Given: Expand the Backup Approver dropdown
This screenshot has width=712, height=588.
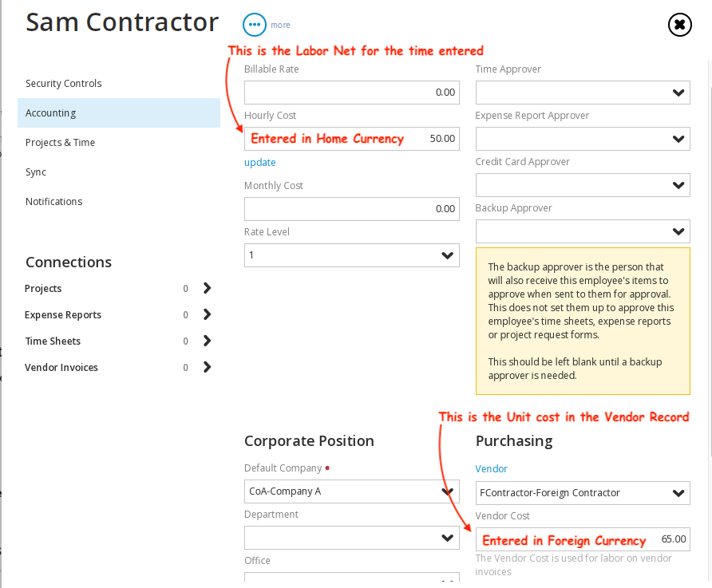Looking at the screenshot, I should 583,231.
